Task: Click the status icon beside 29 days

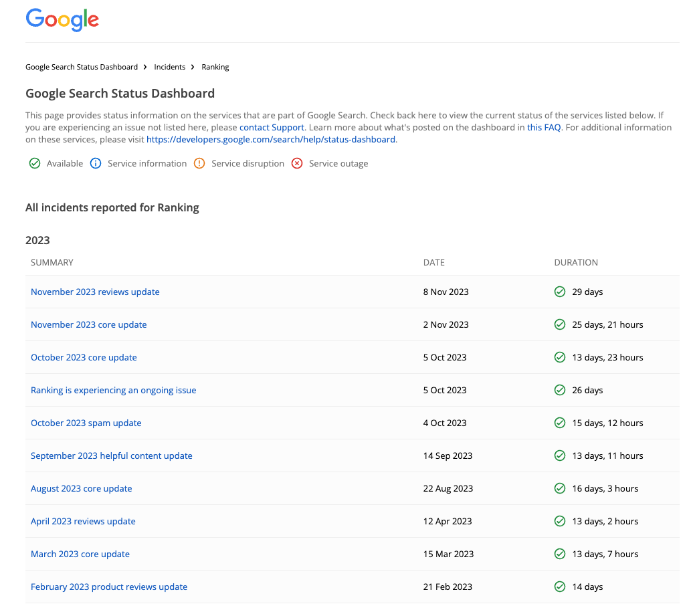Action: pos(560,292)
